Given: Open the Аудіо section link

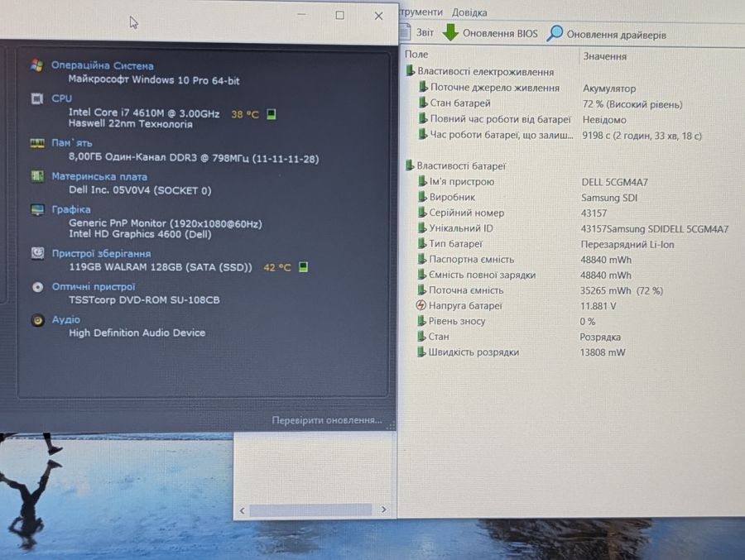Looking at the screenshot, I should [x=65, y=319].
